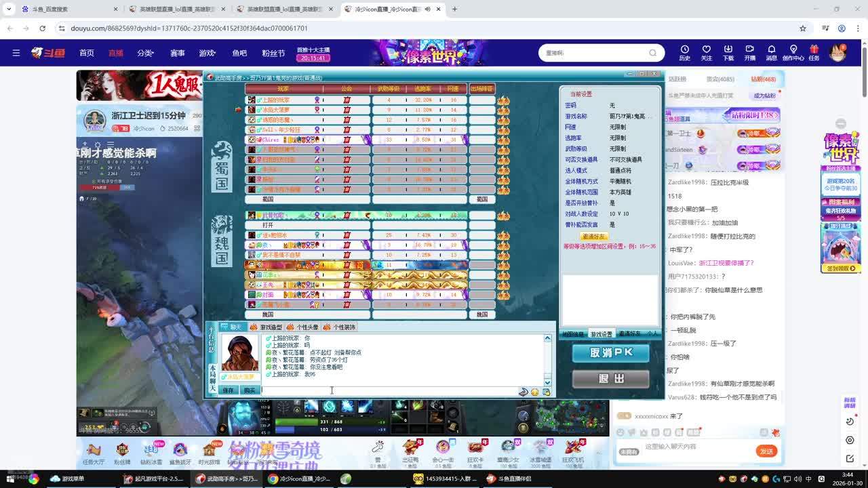Open the 历史 history icon in header
The width and height of the screenshot is (868, 488).
[x=685, y=52]
